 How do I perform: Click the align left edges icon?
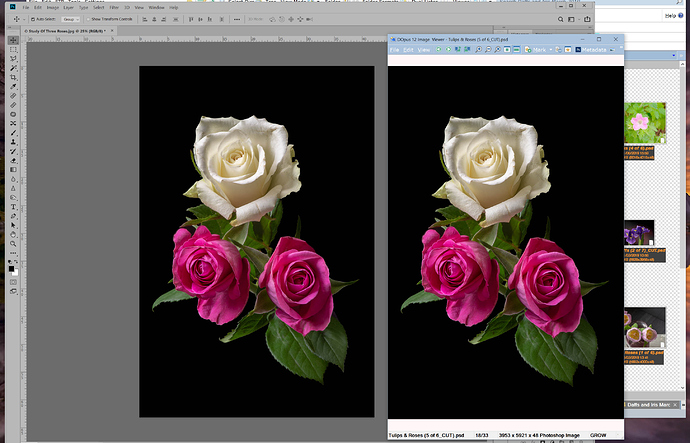[x=144, y=19]
